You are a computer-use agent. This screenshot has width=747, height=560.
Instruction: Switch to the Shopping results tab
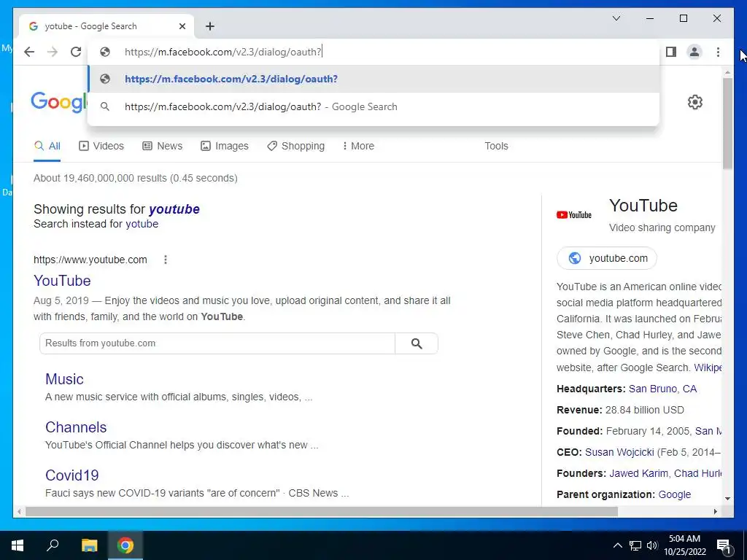(x=296, y=146)
